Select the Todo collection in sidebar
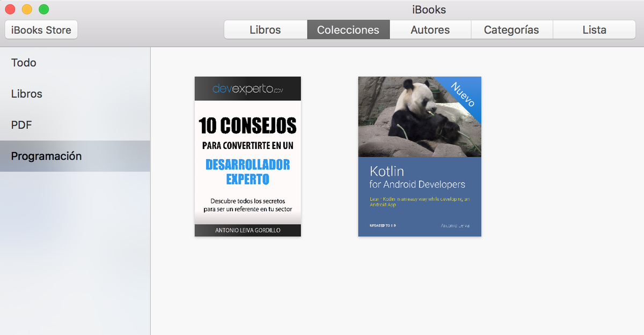 (x=75, y=63)
